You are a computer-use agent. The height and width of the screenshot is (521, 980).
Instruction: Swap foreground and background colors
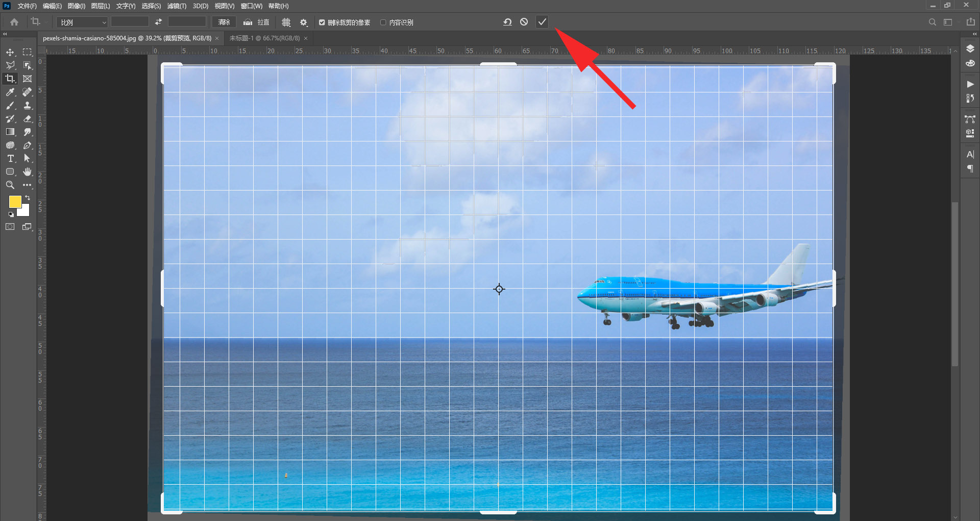click(x=28, y=198)
